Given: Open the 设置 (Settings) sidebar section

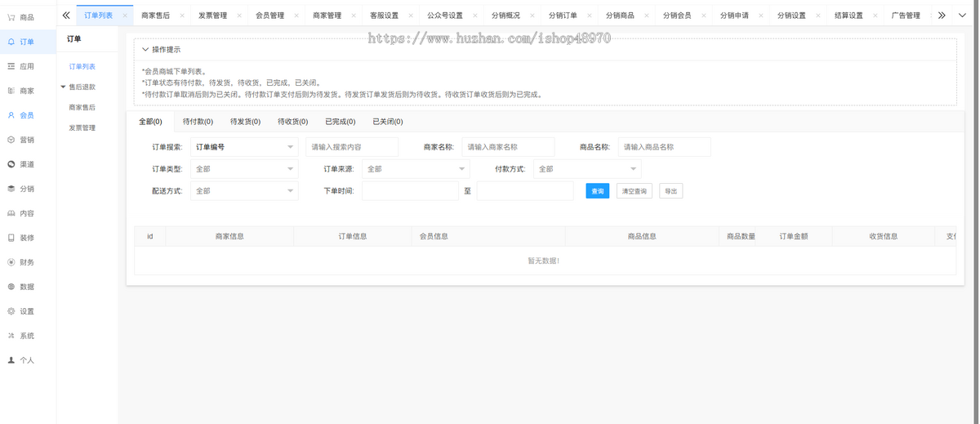Looking at the screenshot, I should 27,311.
